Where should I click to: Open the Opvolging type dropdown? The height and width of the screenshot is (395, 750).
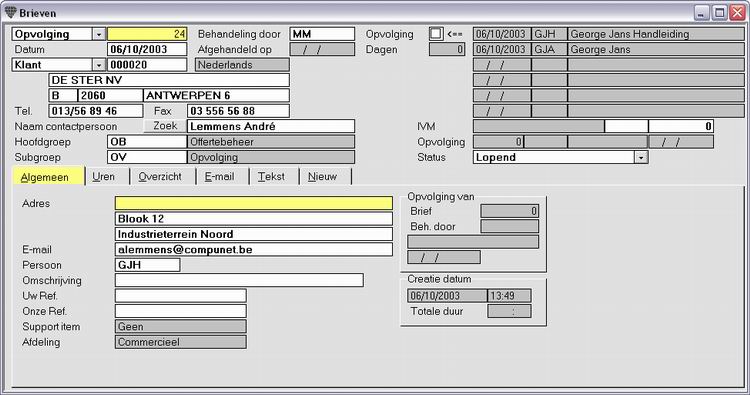tap(99, 34)
